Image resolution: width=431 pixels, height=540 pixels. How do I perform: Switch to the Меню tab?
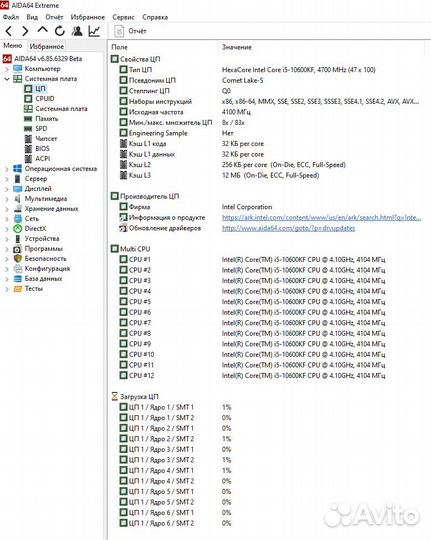[13, 45]
